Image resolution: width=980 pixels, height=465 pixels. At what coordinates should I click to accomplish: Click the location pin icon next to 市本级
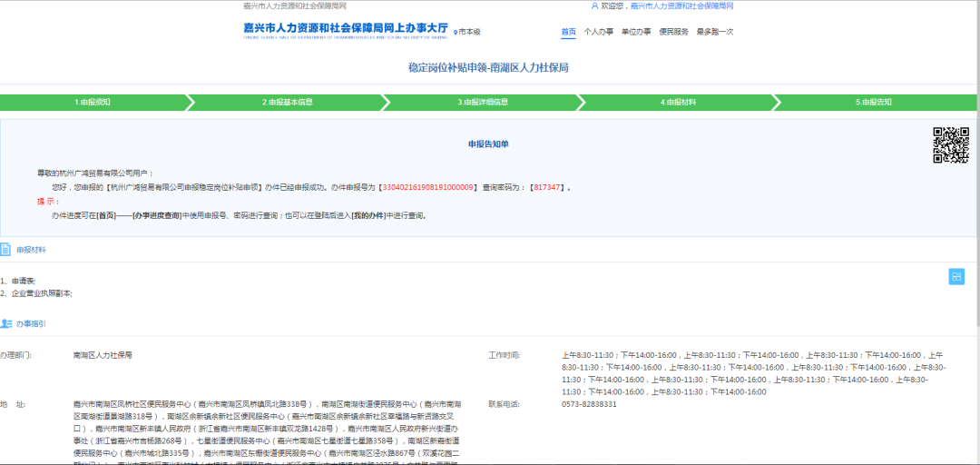456,33
